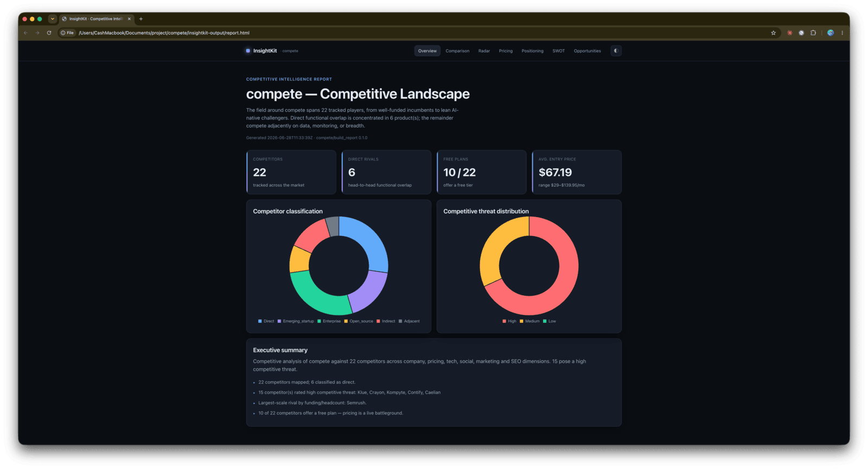
Task: Click the InsightKit brand name
Action: [x=265, y=51]
